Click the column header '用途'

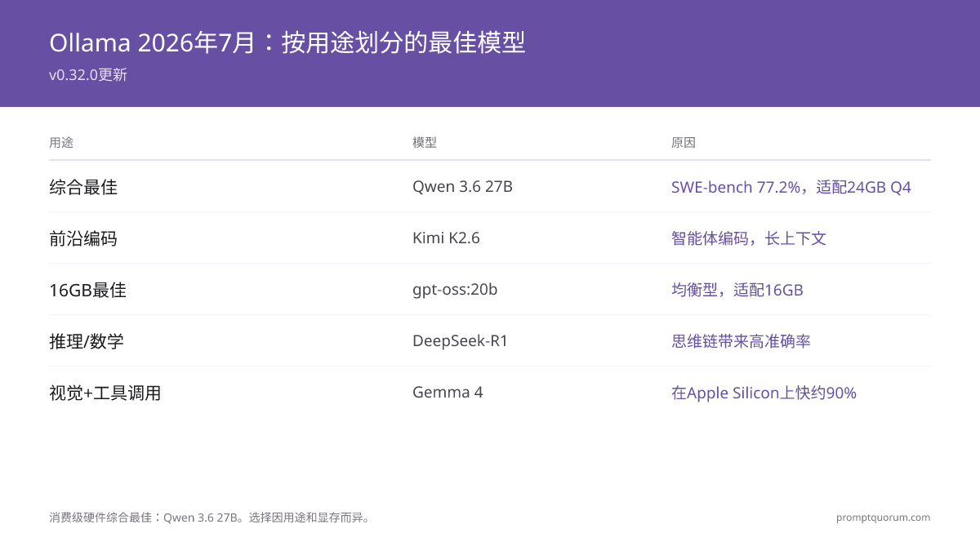pos(61,143)
